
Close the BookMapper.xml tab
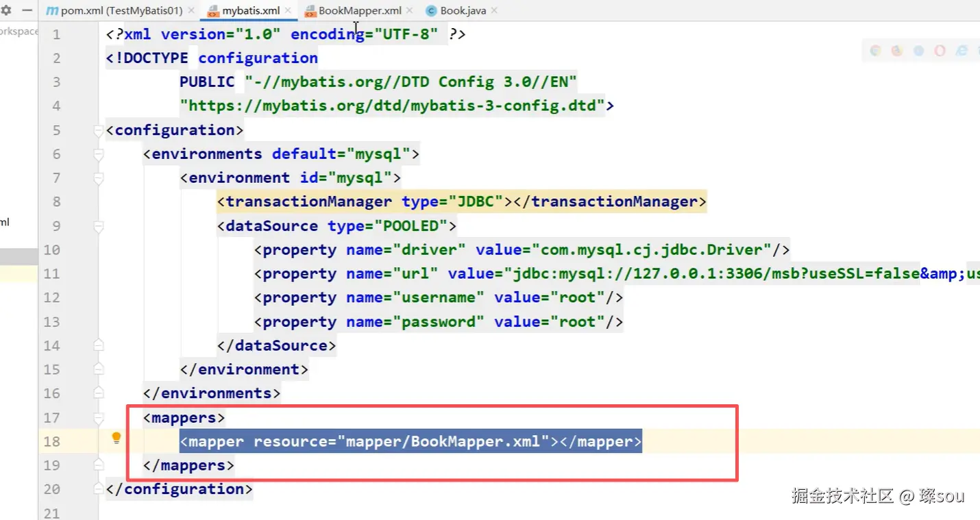[409, 11]
